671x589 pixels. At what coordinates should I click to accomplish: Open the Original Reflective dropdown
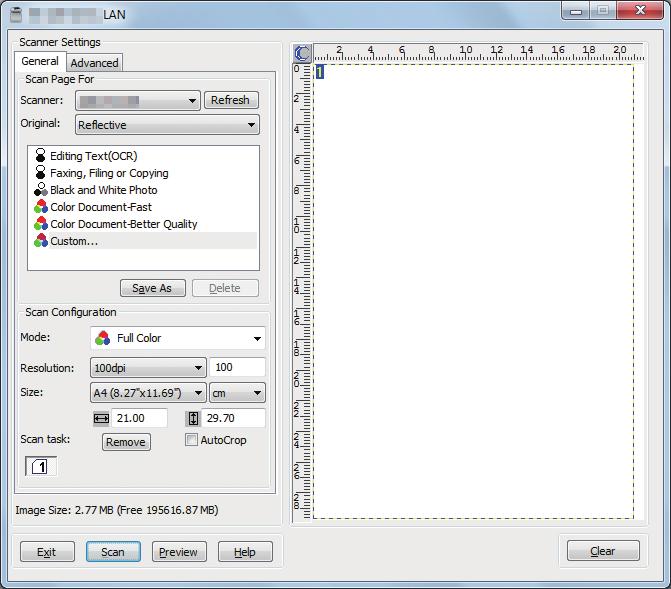point(167,125)
